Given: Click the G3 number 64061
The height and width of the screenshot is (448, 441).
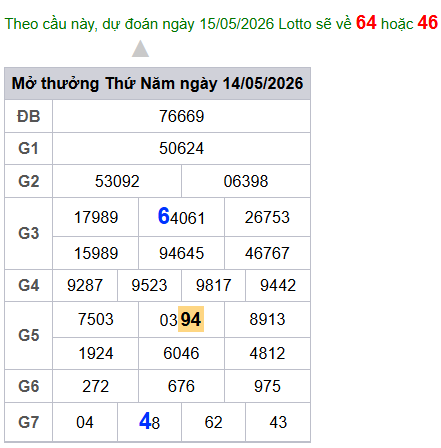Looking at the screenshot, I should click(x=181, y=217).
